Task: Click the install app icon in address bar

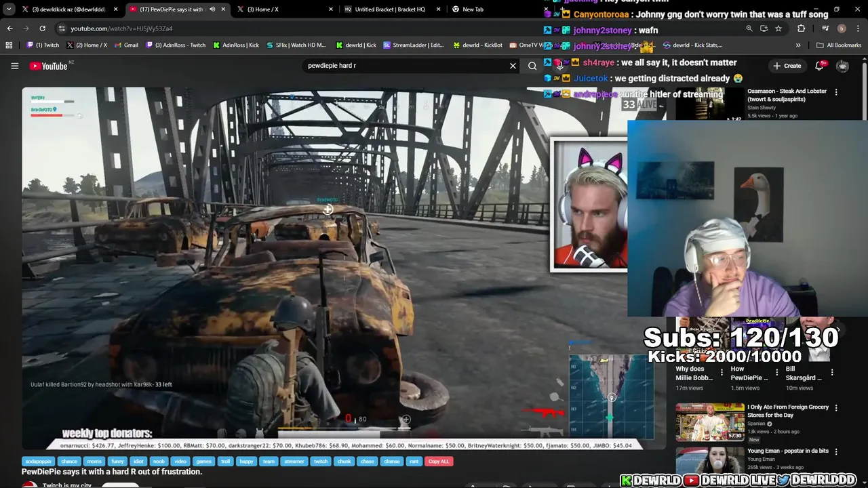Action: (764, 28)
